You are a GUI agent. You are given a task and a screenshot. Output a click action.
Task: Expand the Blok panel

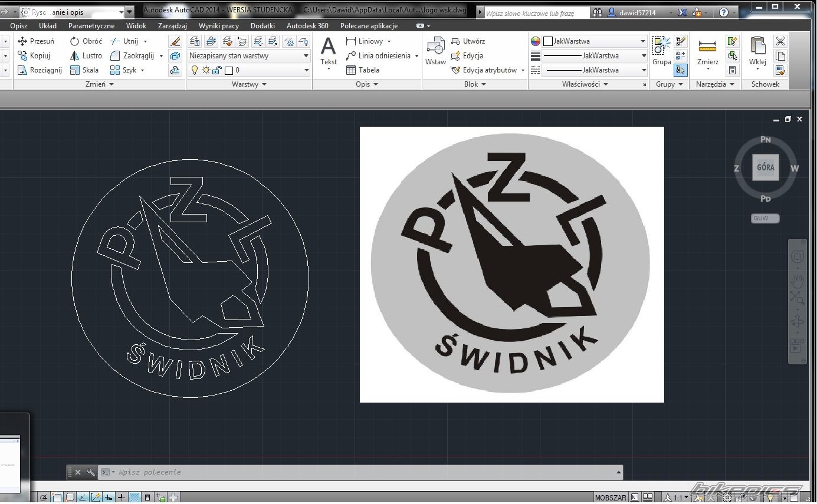pyautogui.click(x=475, y=84)
